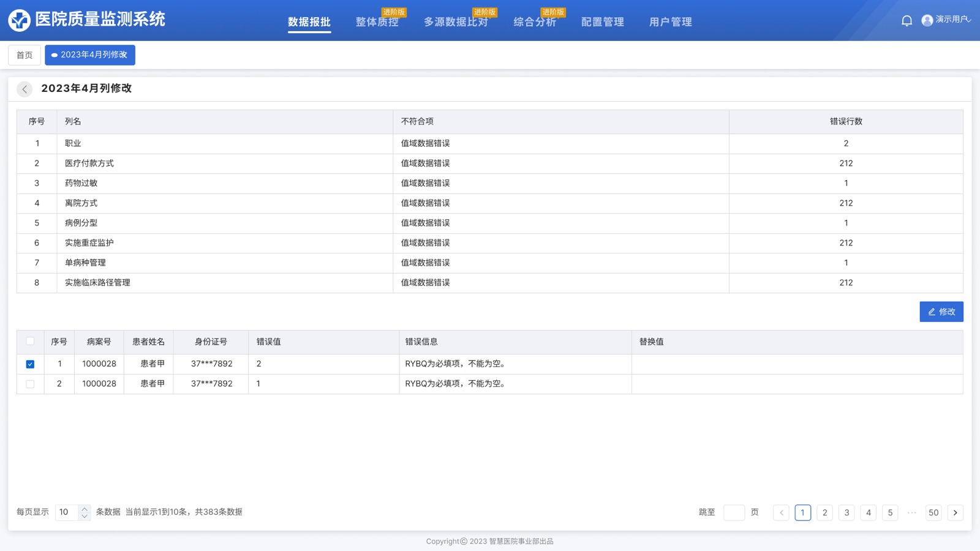This screenshot has width=980, height=551.
Task: Select the 实施临床路径管理 column row
Action: [x=490, y=283]
